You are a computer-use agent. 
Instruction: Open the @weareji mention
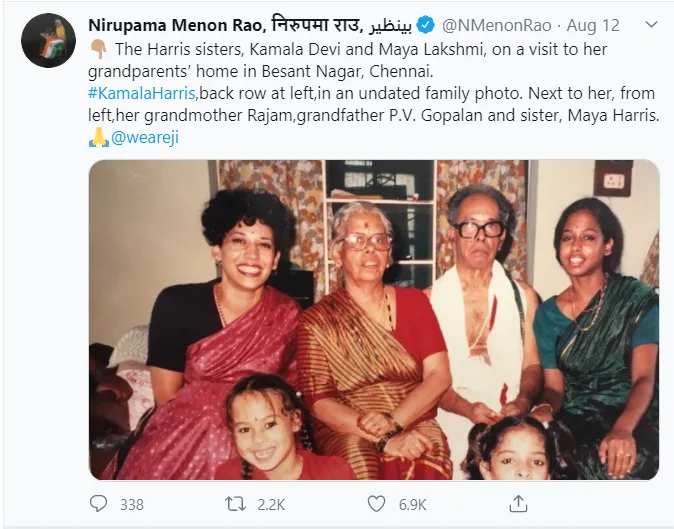(146, 137)
